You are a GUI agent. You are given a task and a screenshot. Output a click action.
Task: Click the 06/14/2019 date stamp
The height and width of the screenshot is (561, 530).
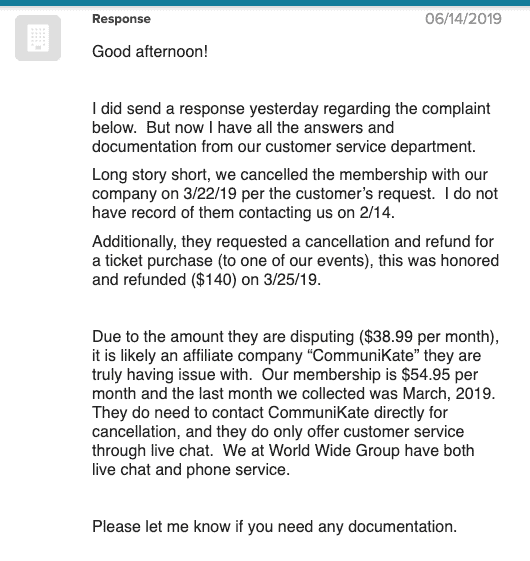pos(463,19)
